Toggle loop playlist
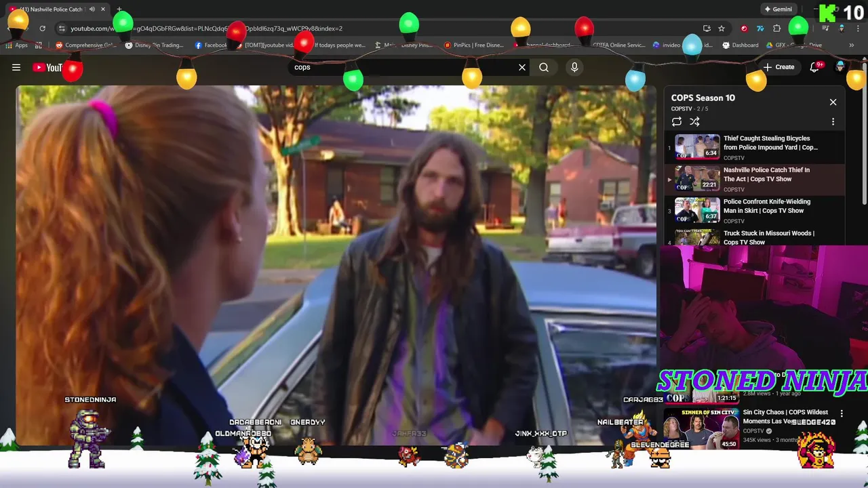The height and width of the screenshot is (488, 868). pyautogui.click(x=677, y=122)
